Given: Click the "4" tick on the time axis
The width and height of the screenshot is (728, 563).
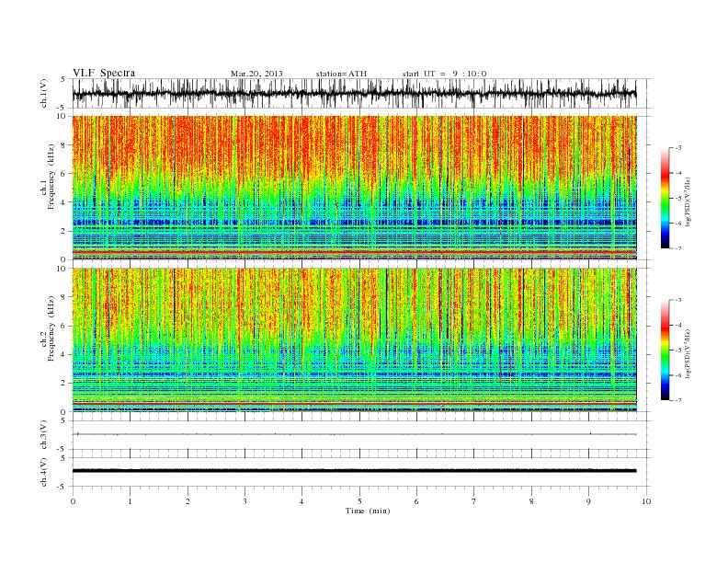Looking at the screenshot, I should [301, 501].
